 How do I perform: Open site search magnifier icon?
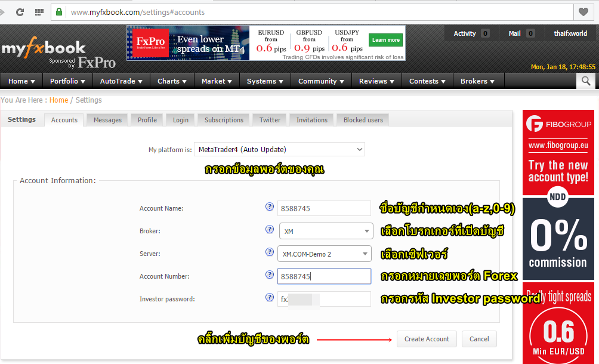pos(586,81)
